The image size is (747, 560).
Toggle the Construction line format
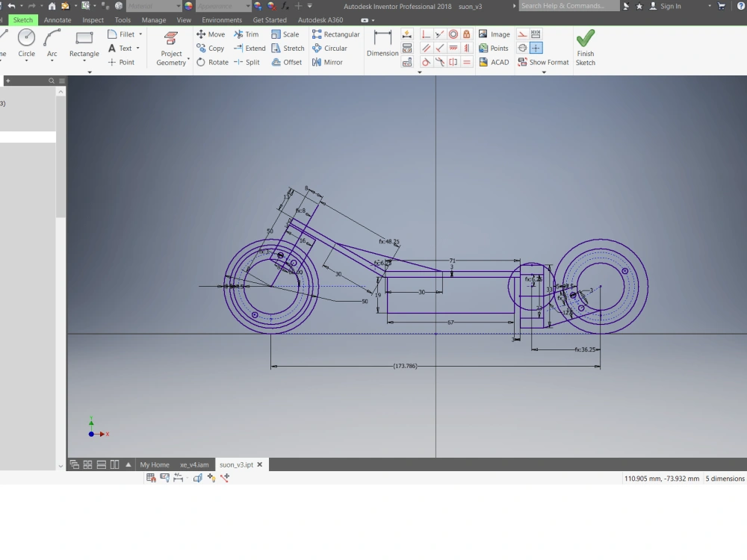click(523, 34)
